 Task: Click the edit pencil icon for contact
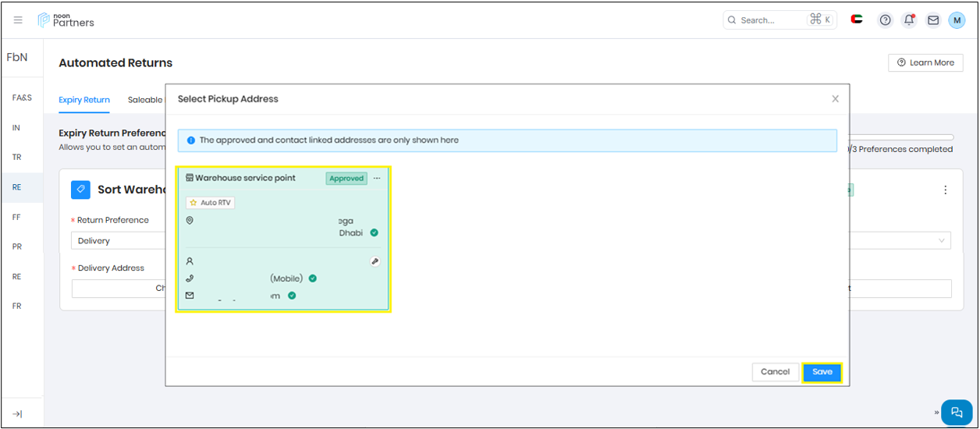(375, 262)
